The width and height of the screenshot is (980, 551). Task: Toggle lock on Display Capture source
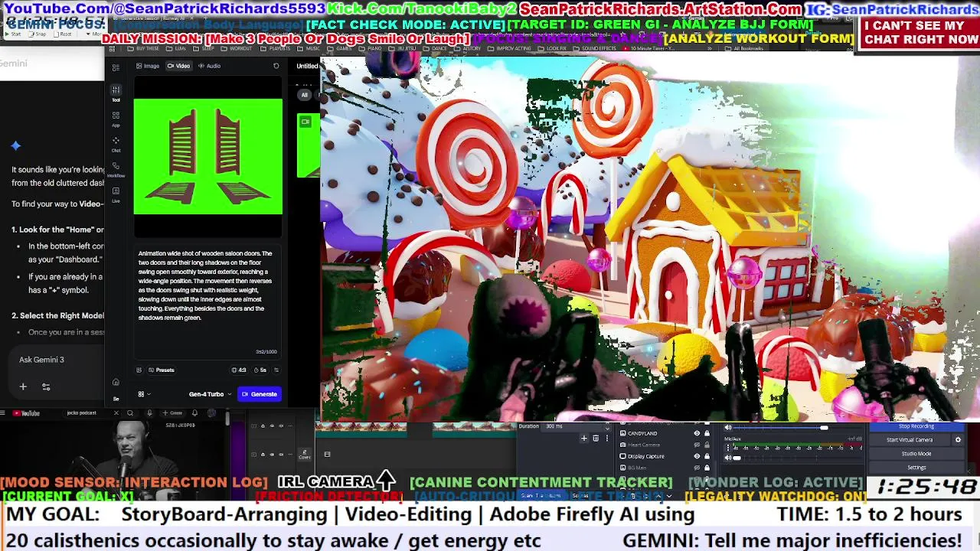[707, 456]
